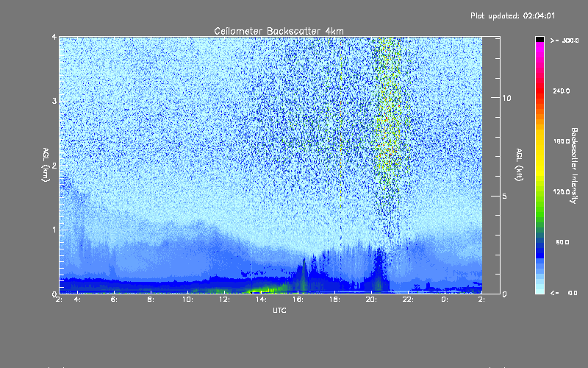Viewport: 588px width, 368px height.
Task: Click the '<= 0.0' colorbar minimum label
Action: (x=564, y=293)
